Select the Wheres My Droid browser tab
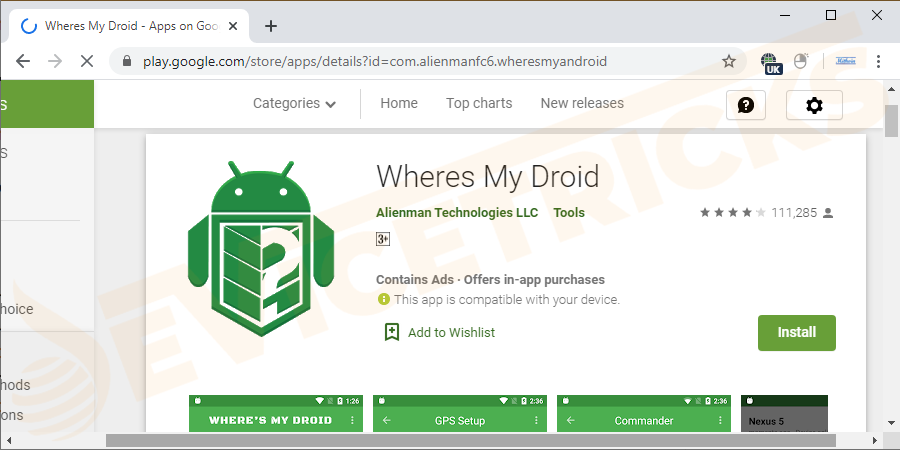900x450 pixels. (x=129, y=26)
